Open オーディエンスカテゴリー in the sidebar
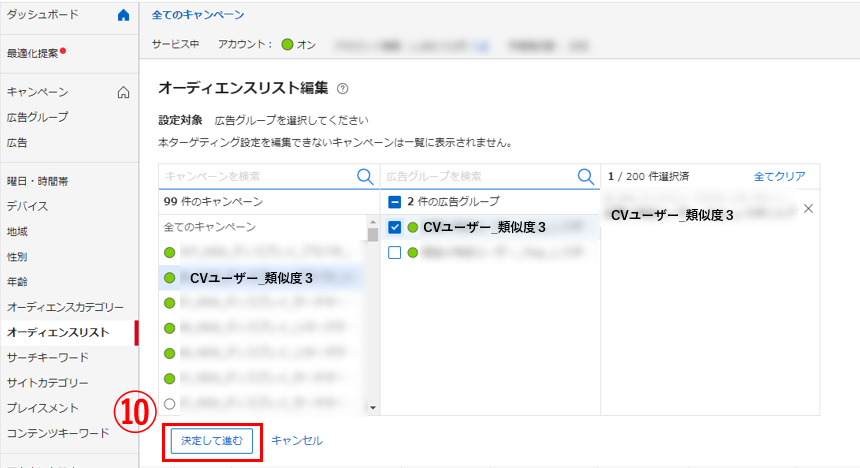Screen dimensions: 860x468 65,307
